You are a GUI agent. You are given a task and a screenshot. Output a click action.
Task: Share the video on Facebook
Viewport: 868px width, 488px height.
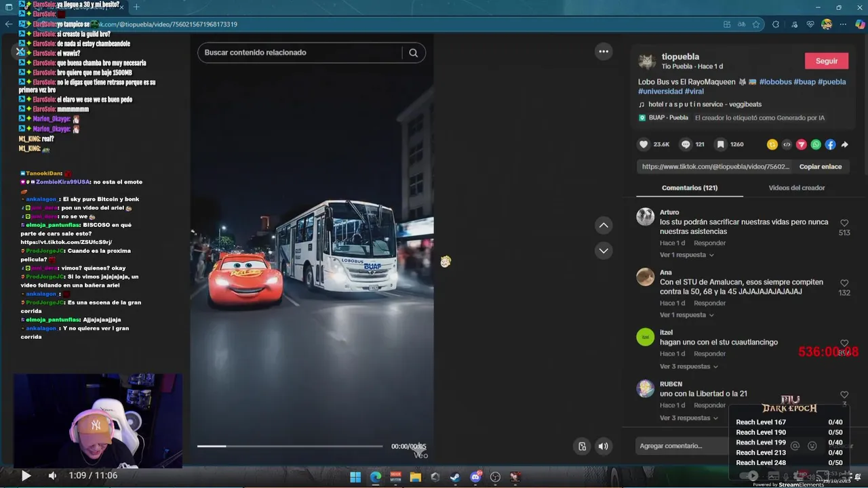click(830, 144)
